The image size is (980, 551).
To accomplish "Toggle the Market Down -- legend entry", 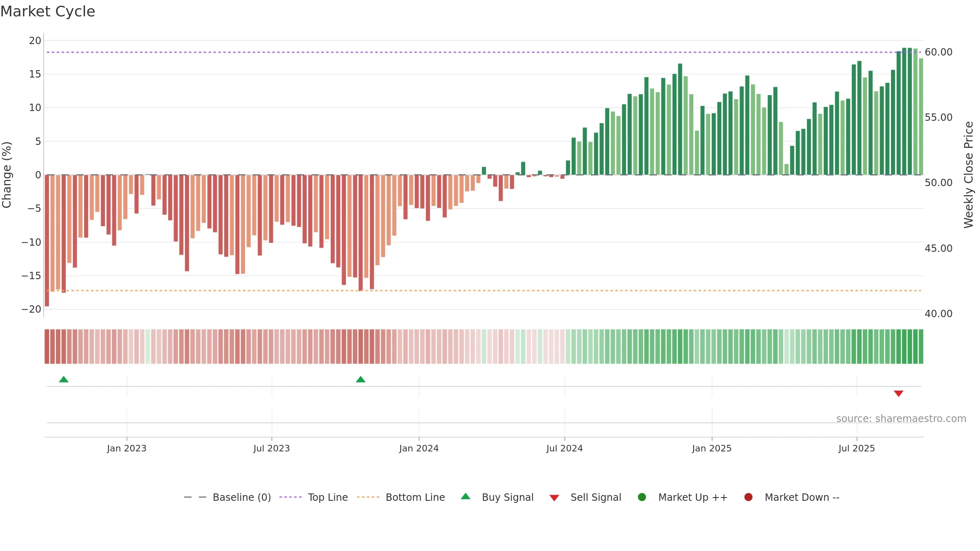I will pos(792,497).
